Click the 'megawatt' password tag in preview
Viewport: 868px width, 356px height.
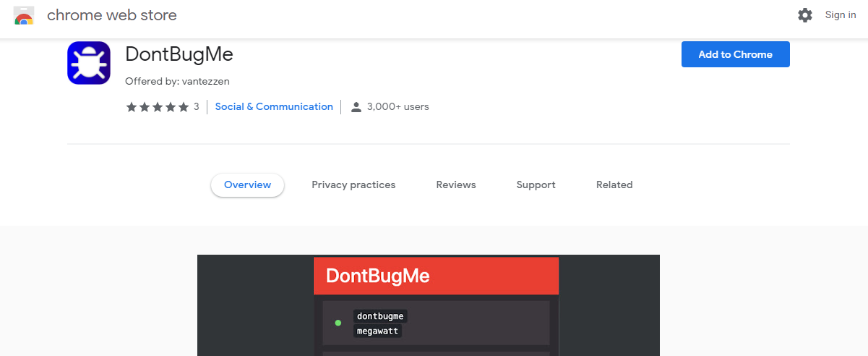(x=377, y=331)
